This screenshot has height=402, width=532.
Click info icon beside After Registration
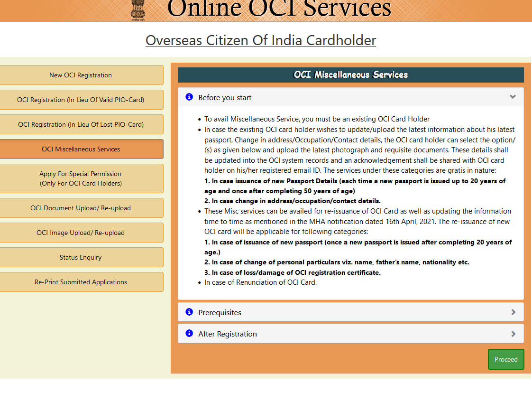coord(189,333)
